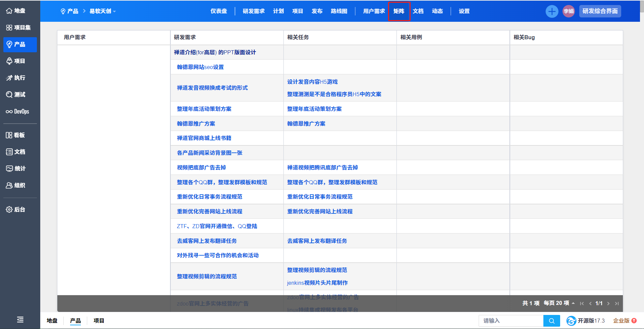
Task: Open the 后台 admin gear icon
Action: tap(9, 209)
